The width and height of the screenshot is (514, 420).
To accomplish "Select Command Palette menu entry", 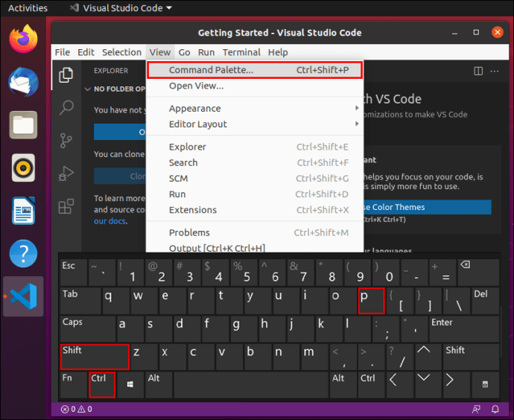I will (x=255, y=70).
